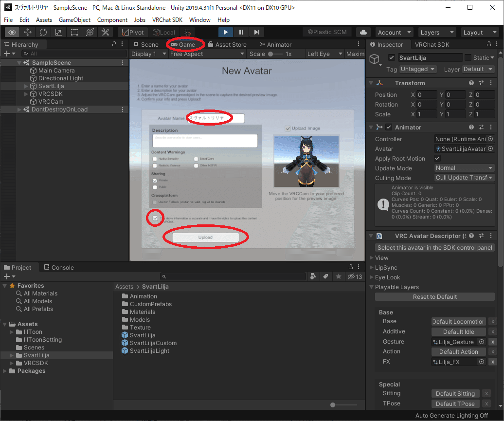This screenshot has width=504, height=421.
Task: Open SampleScene options menu
Action: (x=123, y=63)
